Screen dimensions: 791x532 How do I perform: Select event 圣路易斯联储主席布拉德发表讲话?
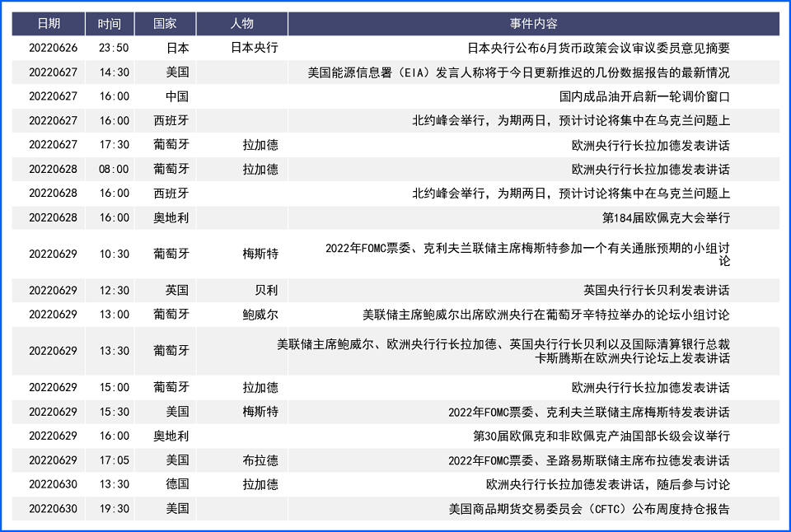click(588, 460)
